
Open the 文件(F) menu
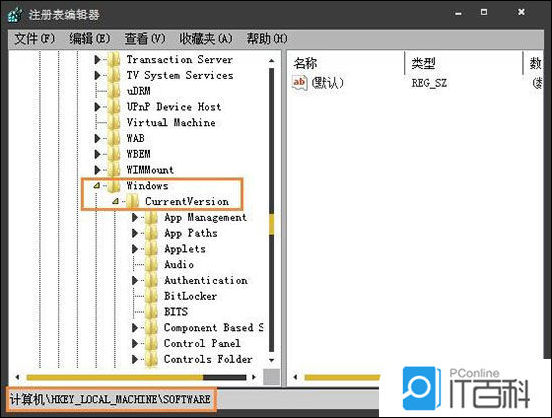coord(34,38)
